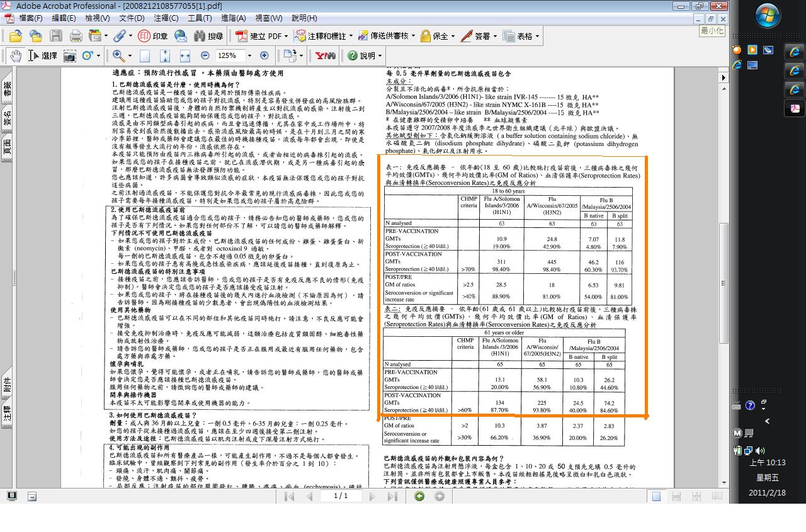This screenshot has width=806, height=532.
Task: Open the 簽署 sign menu
Action: pyautogui.click(x=478, y=37)
